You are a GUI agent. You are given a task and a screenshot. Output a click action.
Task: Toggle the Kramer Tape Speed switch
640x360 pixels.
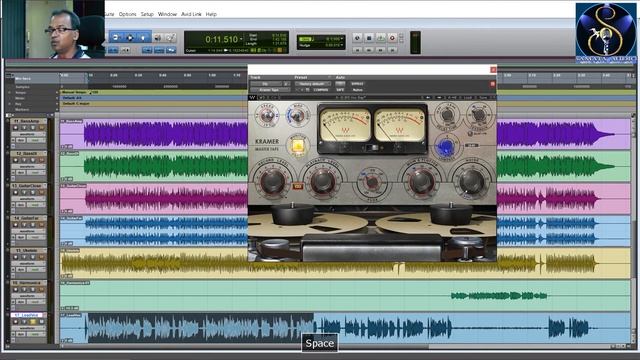[x=267, y=116]
